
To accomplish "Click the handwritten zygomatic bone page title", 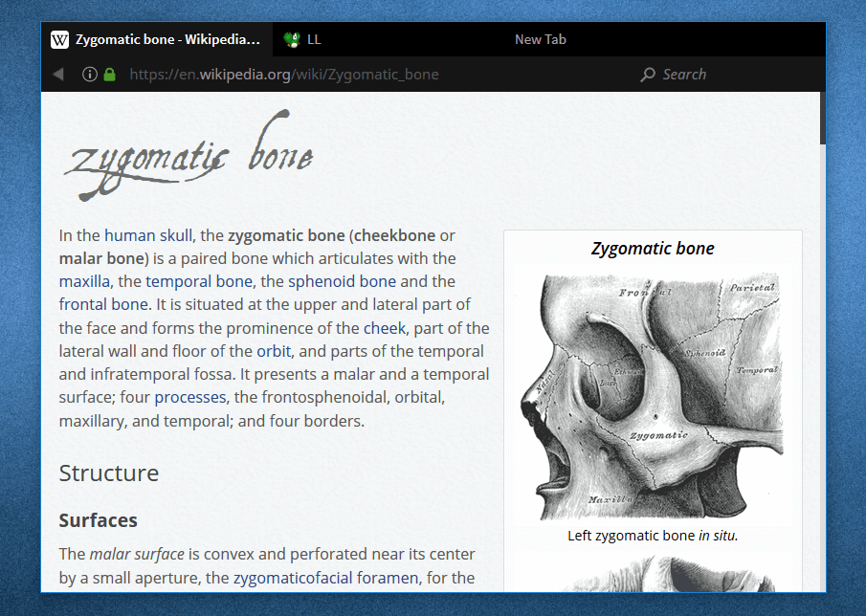I will (189, 157).
